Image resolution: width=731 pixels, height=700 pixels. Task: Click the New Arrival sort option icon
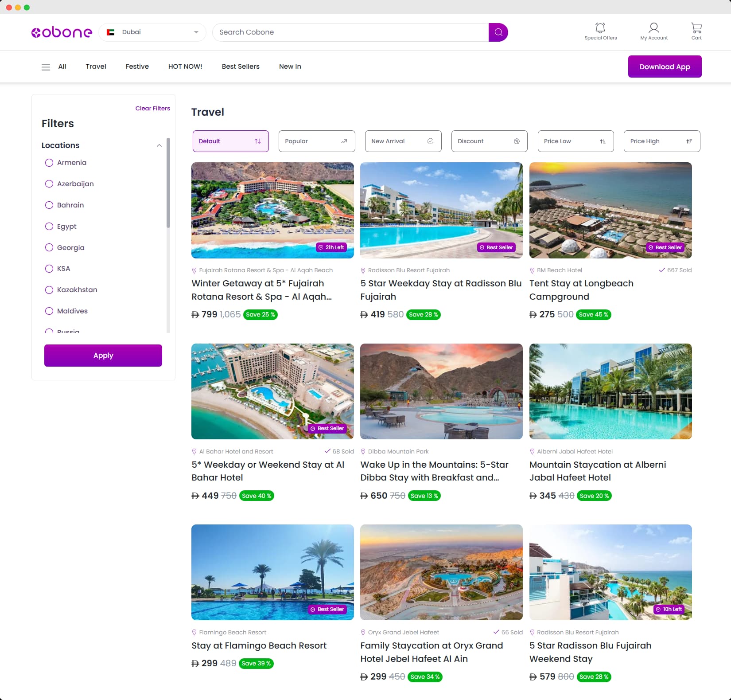pos(430,141)
